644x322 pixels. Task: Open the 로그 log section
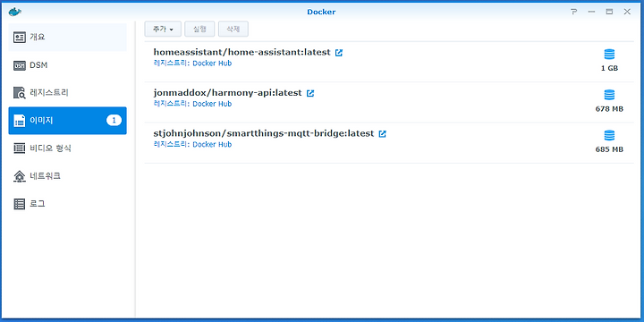pos(67,204)
